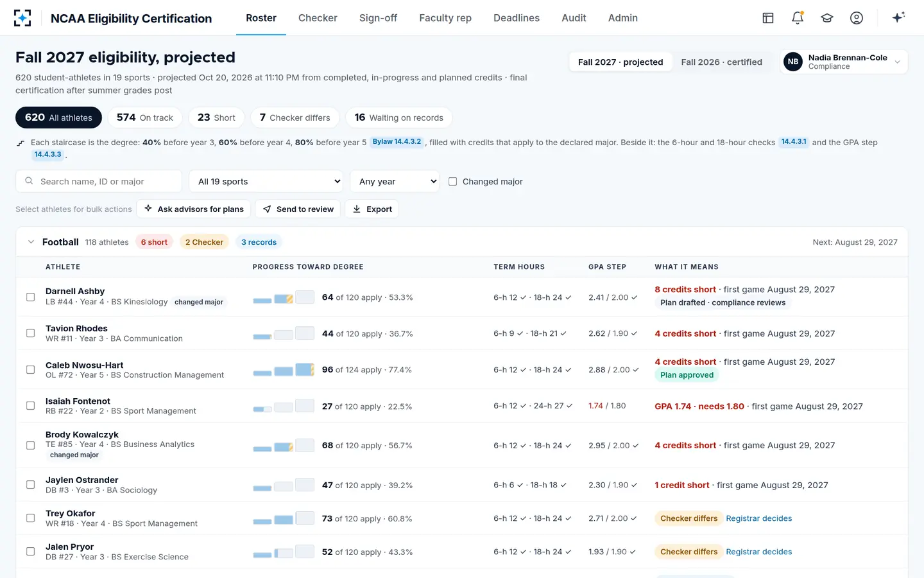Enable the Changed major filter checkbox
The width and height of the screenshot is (924, 578).
click(452, 182)
